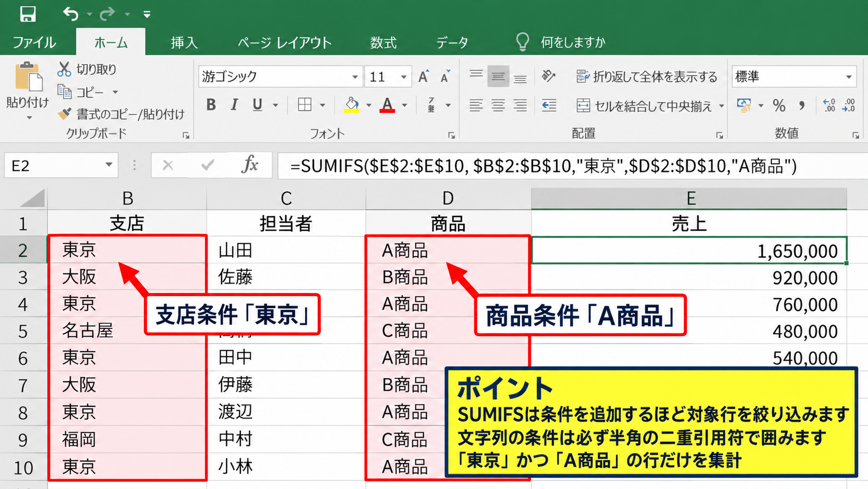Click the Save icon in the quick access toolbar
Image resolution: width=868 pixels, height=489 pixels.
click(28, 14)
